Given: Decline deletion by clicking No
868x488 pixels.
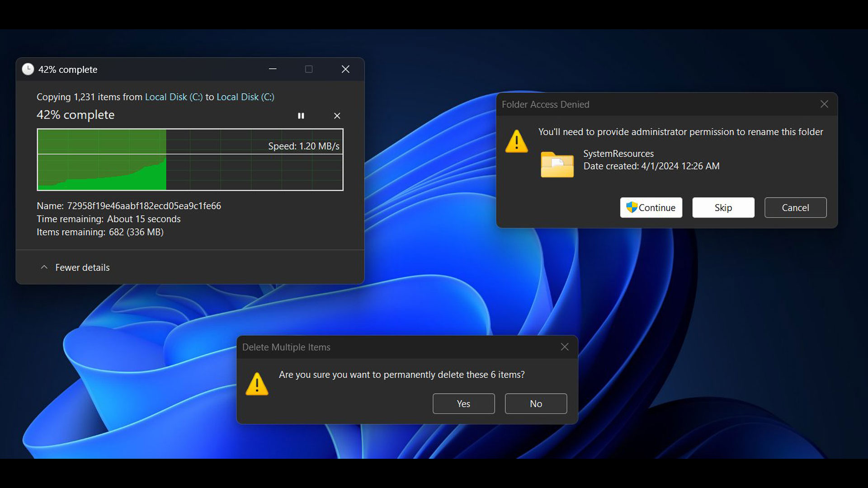Looking at the screenshot, I should 536,404.
